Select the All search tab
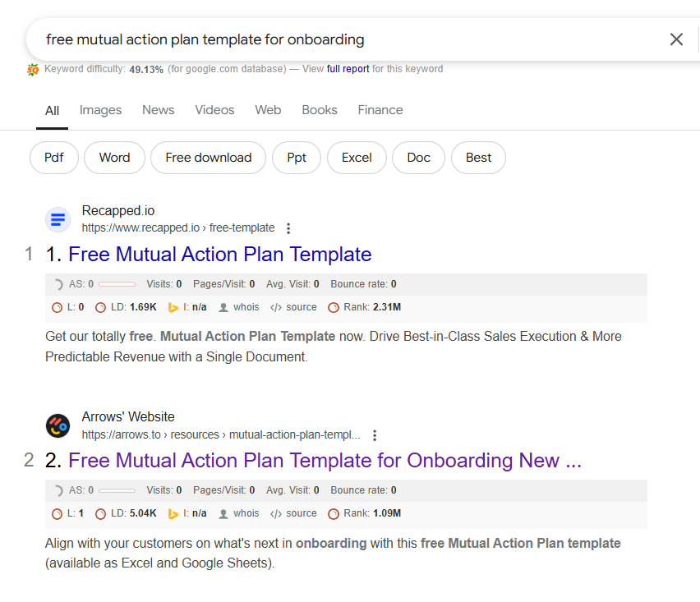The height and width of the screenshot is (602, 700). click(x=52, y=110)
